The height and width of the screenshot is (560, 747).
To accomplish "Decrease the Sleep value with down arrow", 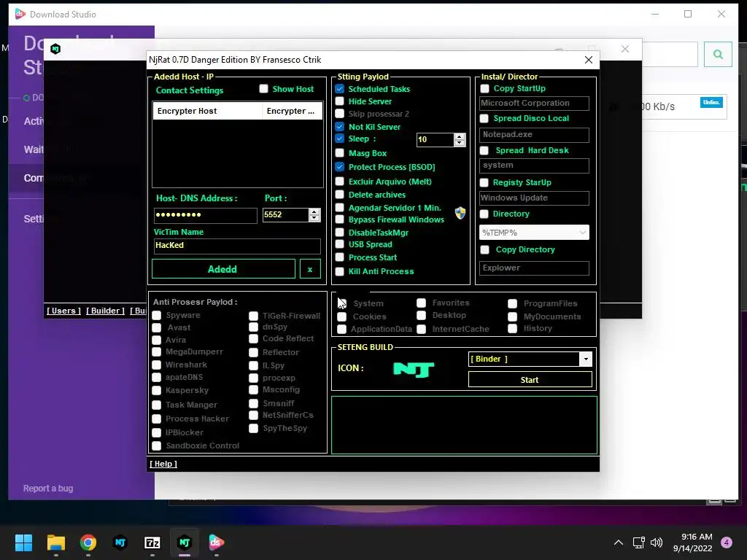I will point(460,143).
